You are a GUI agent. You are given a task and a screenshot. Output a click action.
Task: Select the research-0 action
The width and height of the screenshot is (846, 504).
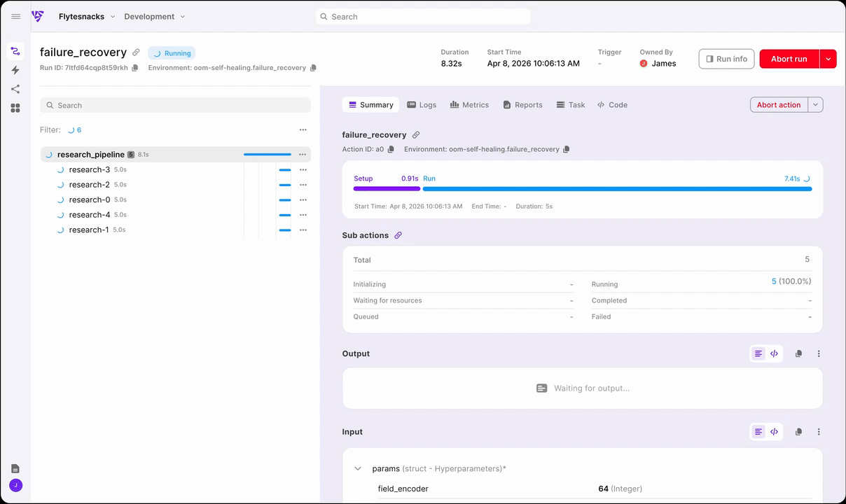pyautogui.click(x=90, y=199)
